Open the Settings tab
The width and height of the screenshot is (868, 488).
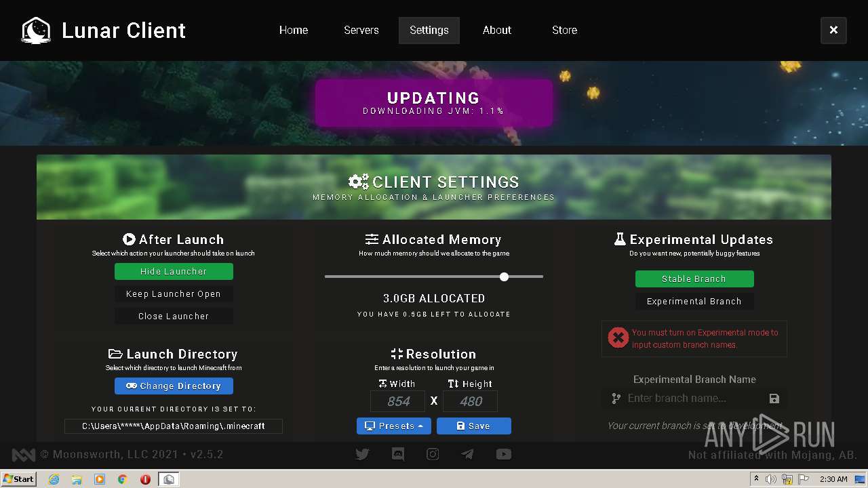429,30
